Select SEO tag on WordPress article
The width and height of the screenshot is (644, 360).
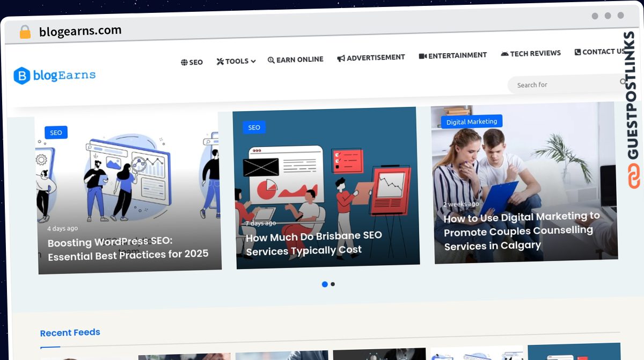click(56, 133)
